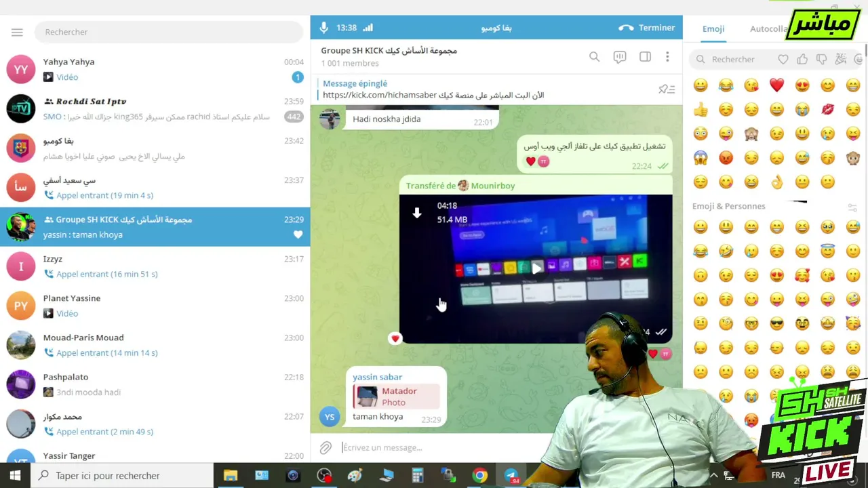Click the 442 unread badge on Rochdi

coord(294,117)
